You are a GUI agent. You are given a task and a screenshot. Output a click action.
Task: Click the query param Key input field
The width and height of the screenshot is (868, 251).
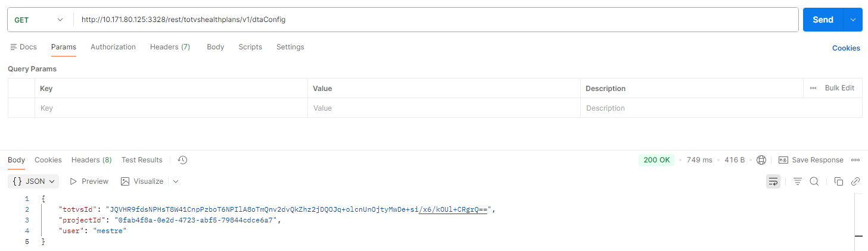click(x=171, y=108)
